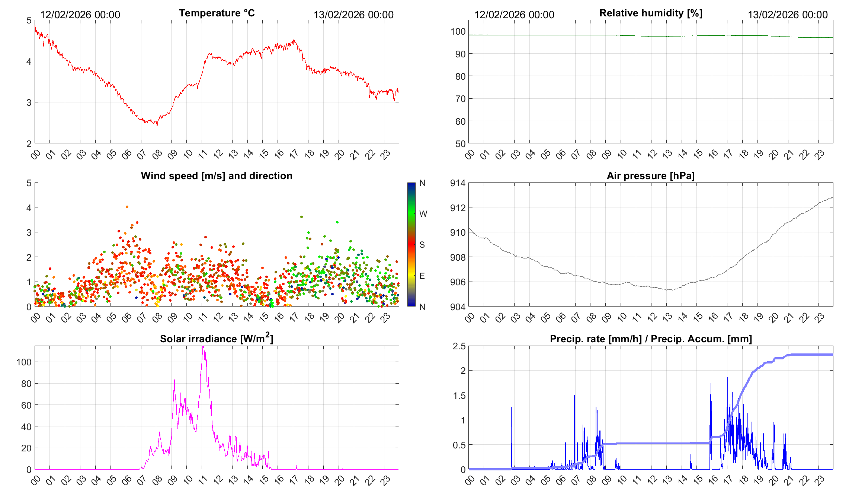The width and height of the screenshot is (868, 489).
Task: Click the 13/02/2026 00:00 label above humidity
Action: click(x=788, y=15)
